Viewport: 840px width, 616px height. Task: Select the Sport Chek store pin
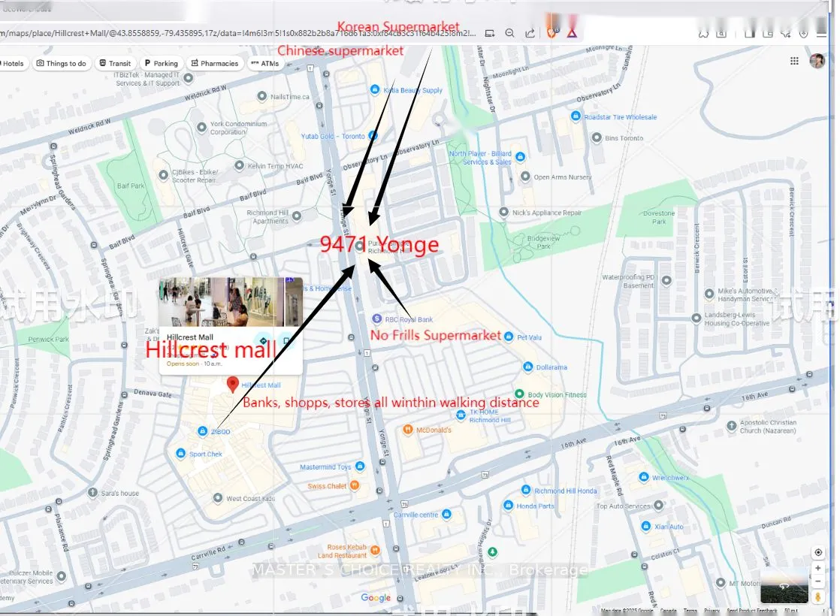pyautogui.click(x=181, y=454)
